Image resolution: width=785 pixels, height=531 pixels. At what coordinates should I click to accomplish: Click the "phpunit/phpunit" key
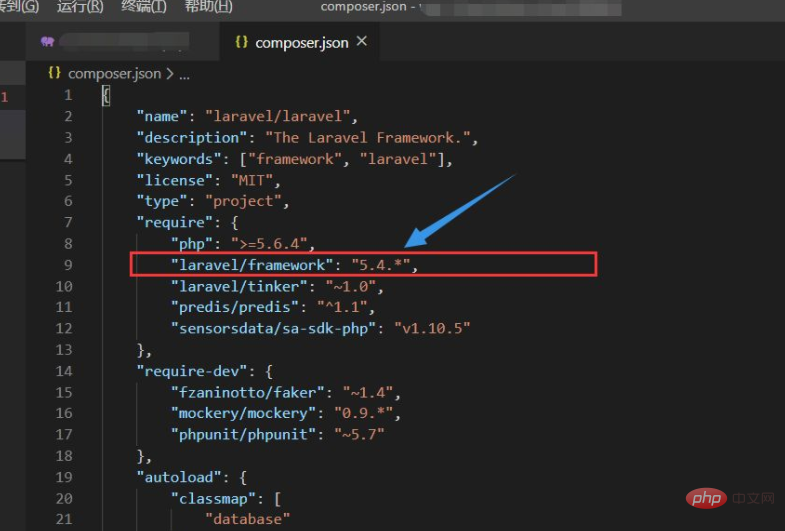click(x=243, y=434)
